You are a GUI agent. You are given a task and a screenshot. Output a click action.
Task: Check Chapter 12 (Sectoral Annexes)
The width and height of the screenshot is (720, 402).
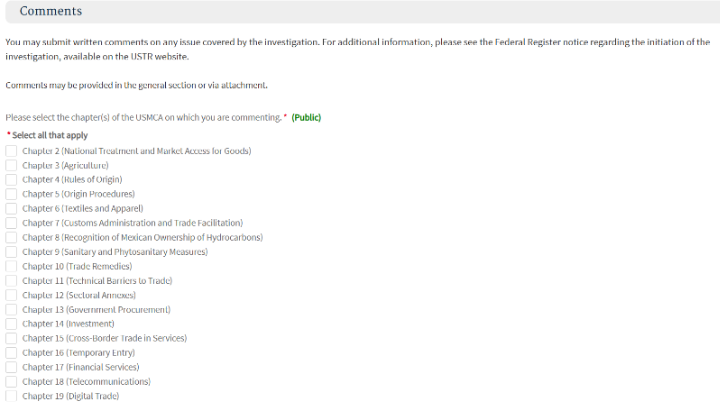[x=11, y=296]
